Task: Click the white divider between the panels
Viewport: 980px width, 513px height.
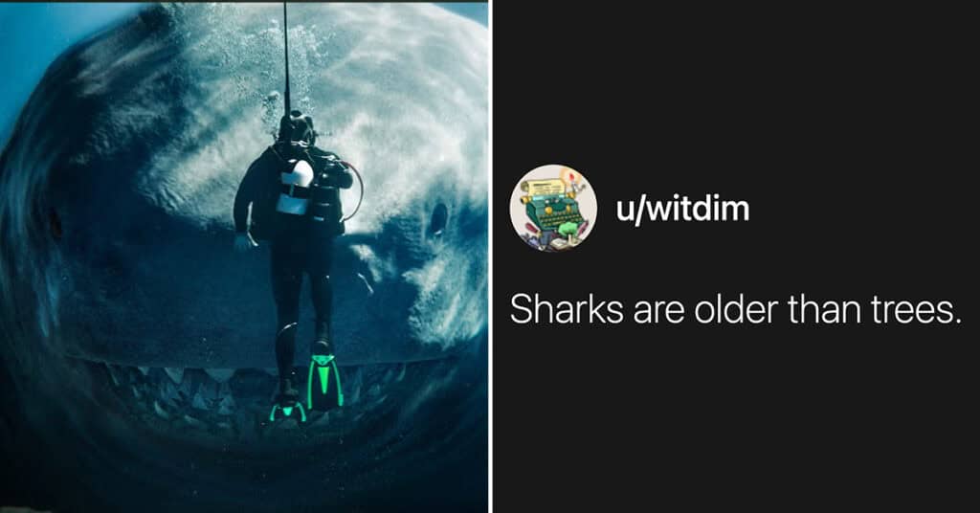Action: click(x=491, y=256)
